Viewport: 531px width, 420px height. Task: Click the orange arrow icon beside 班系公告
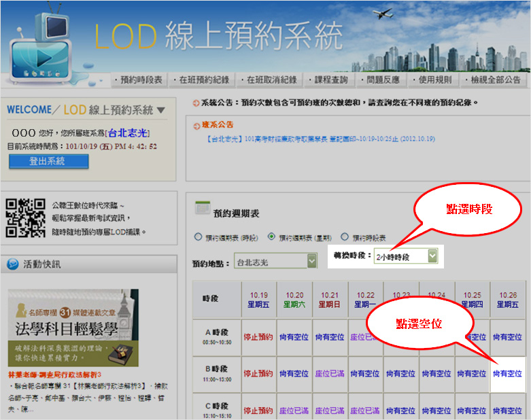click(x=196, y=126)
